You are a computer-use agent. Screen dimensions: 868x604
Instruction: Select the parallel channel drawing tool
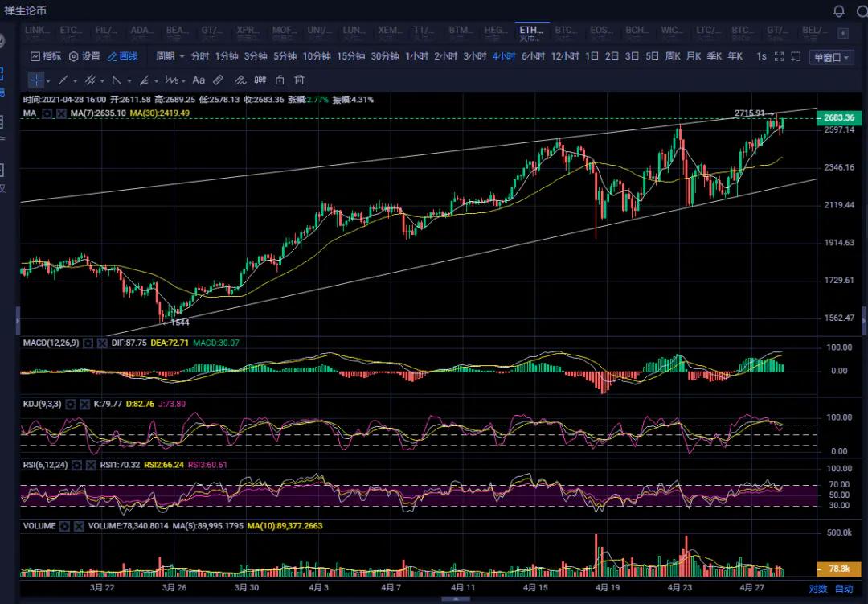90,80
